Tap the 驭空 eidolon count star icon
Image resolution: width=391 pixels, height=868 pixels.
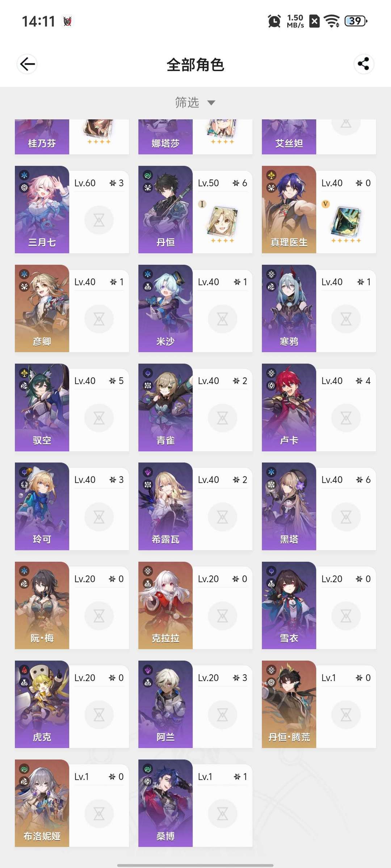113,381
